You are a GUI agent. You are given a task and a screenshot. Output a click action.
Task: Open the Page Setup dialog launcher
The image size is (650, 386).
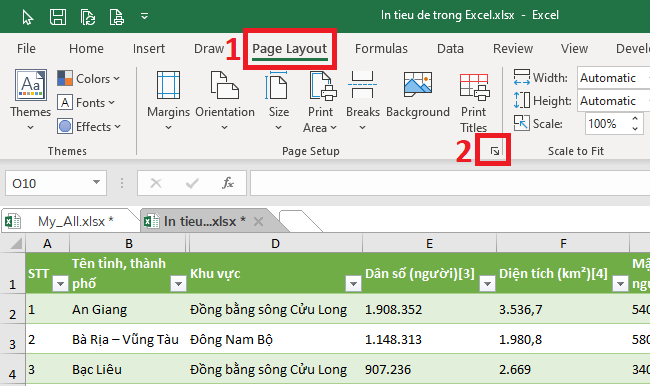point(494,151)
